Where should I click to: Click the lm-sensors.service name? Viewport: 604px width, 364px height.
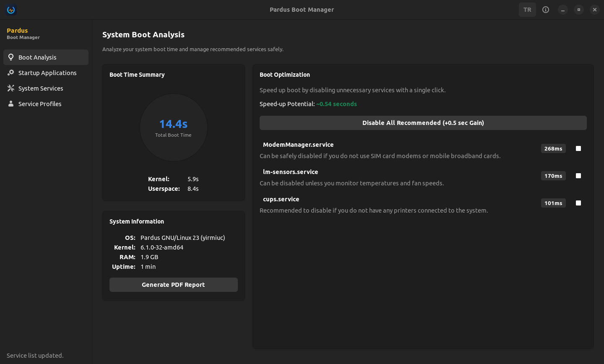pyautogui.click(x=290, y=172)
